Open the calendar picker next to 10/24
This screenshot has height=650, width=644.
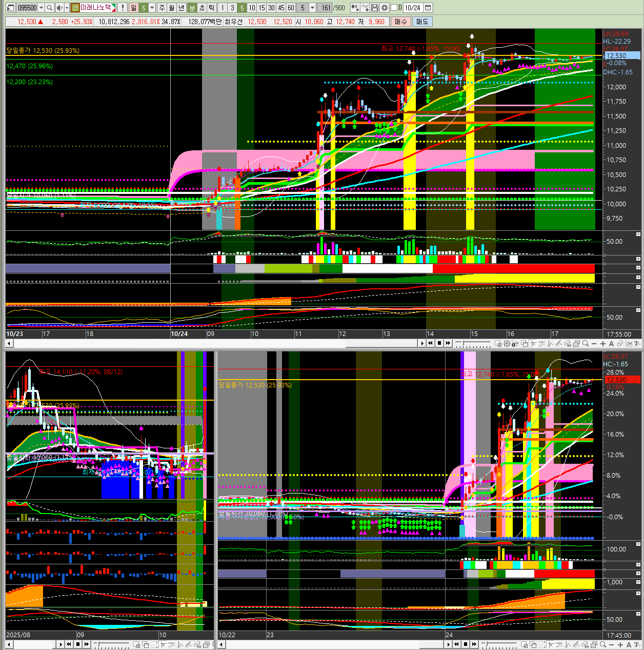pyautogui.click(x=428, y=8)
